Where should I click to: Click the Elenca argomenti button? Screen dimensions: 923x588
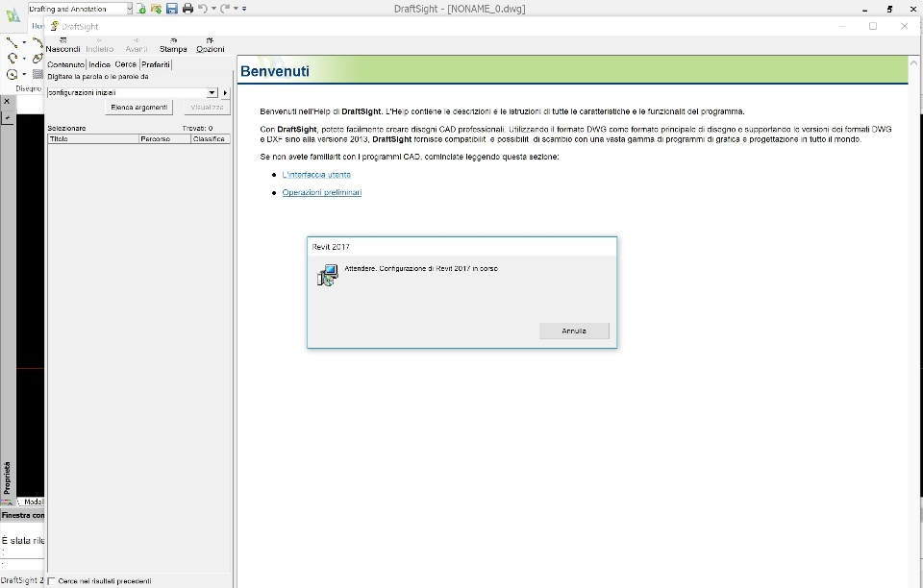138,107
